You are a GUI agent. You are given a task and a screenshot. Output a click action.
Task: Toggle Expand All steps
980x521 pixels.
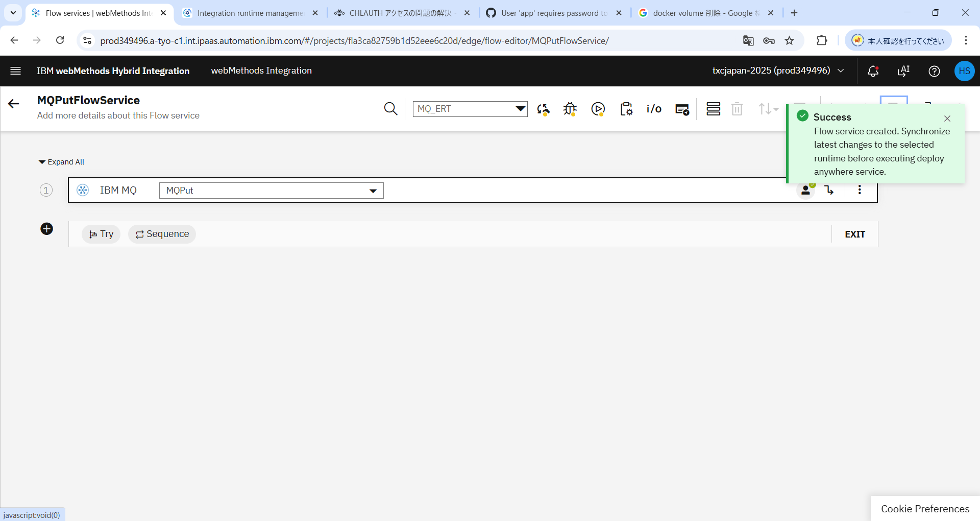click(x=61, y=162)
